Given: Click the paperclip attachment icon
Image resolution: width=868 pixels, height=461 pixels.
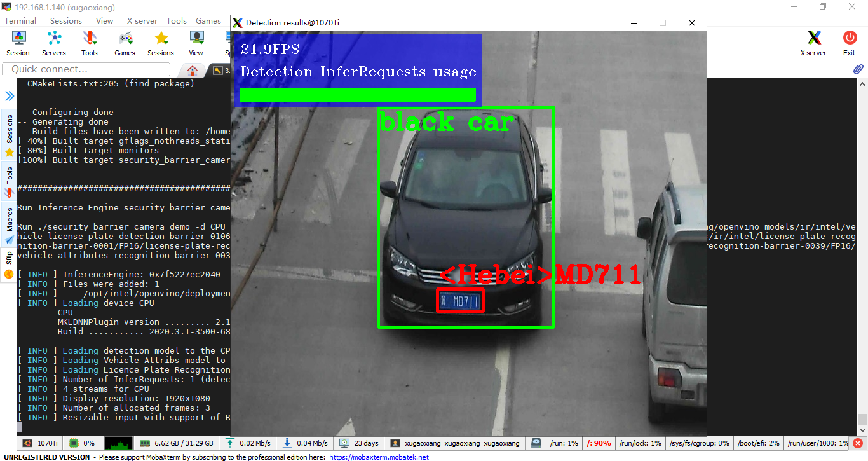Looking at the screenshot, I should click(x=858, y=69).
